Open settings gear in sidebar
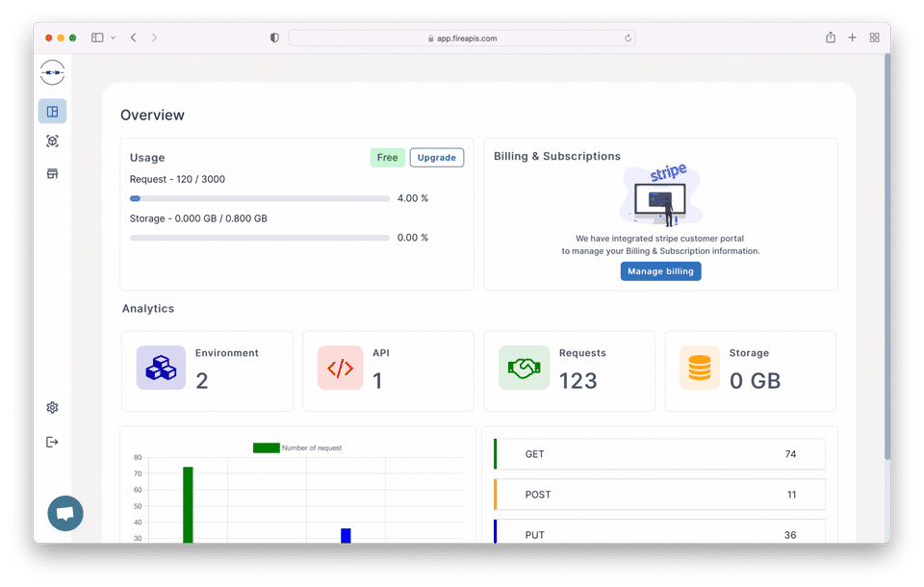The height and width of the screenshot is (587, 924). coord(52,407)
